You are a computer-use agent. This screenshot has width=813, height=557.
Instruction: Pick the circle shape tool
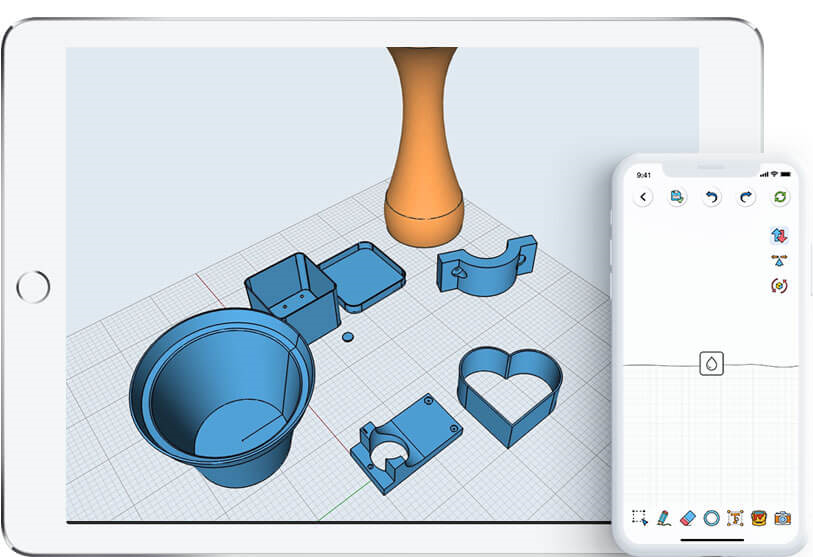coord(711,517)
